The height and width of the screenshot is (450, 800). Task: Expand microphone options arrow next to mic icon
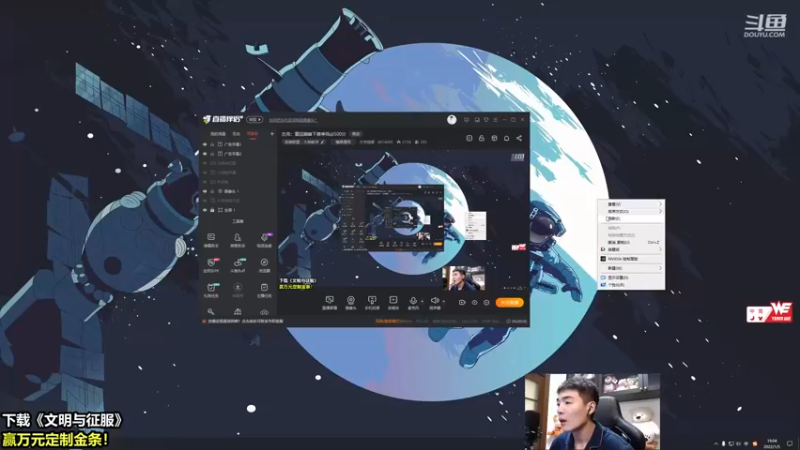pyautogui.click(x=422, y=302)
